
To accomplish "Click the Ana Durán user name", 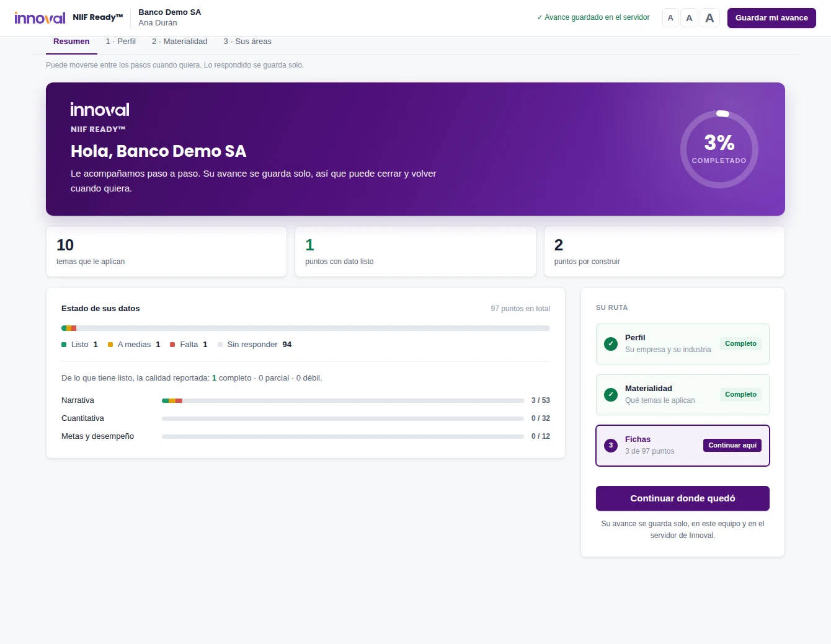I will click(x=158, y=23).
